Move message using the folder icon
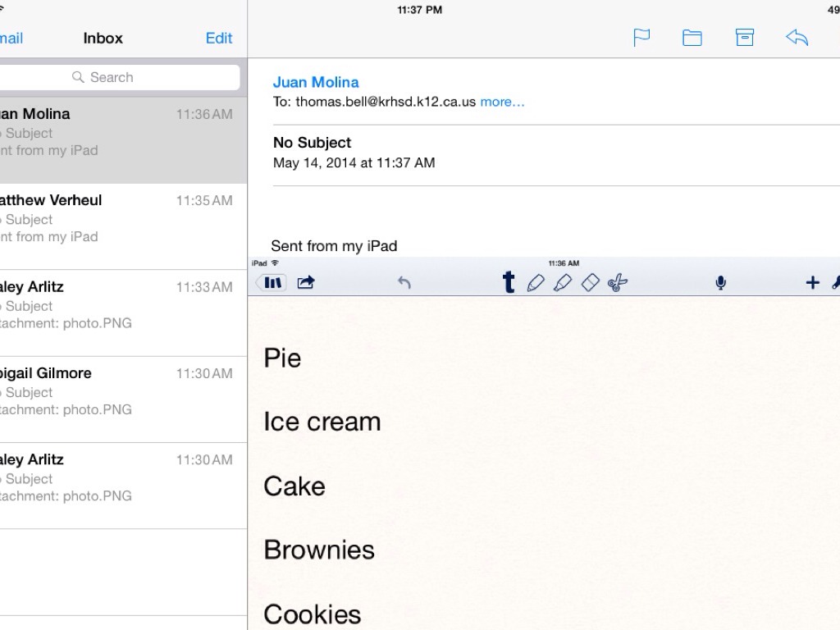Viewport: 840px width, 630px height. coord(692,38)
